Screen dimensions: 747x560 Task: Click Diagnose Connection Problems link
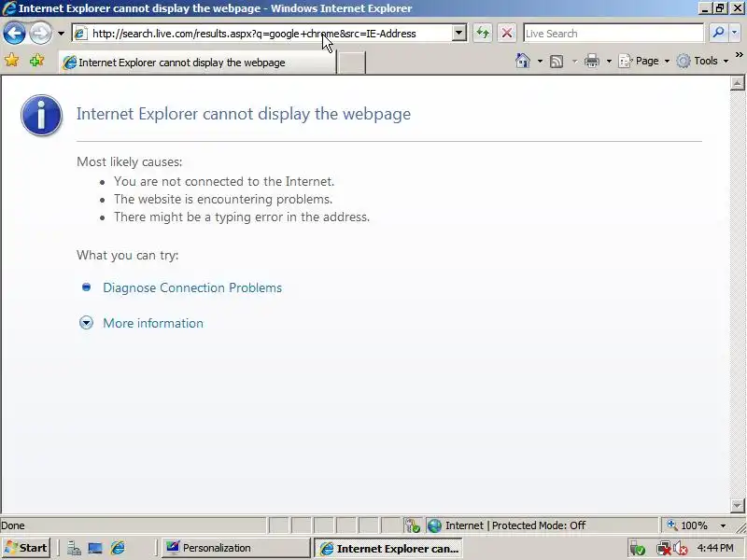[192, 287]
